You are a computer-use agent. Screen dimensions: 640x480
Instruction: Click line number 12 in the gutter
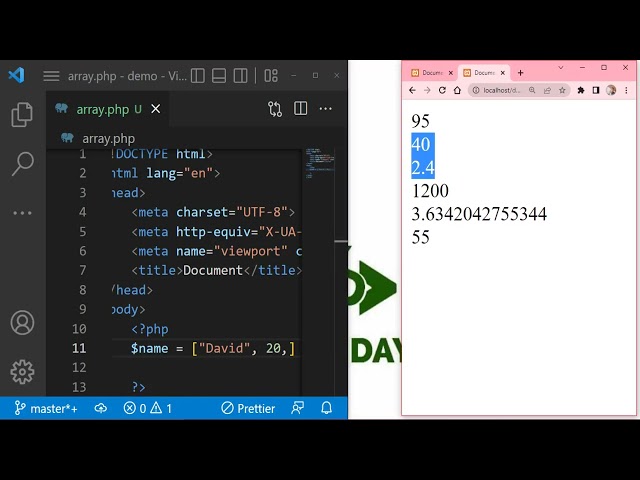79,368
